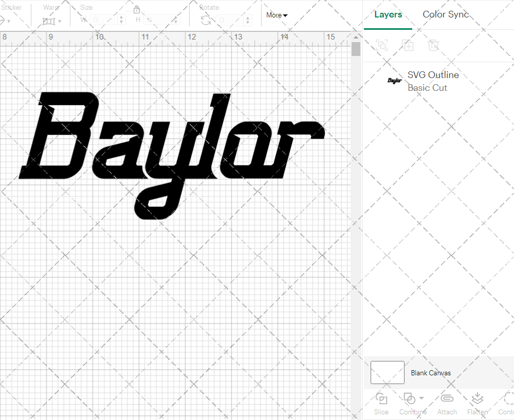514x420 pixels.
Task: Click the Combine tool icon
Action: pos(409,398)
